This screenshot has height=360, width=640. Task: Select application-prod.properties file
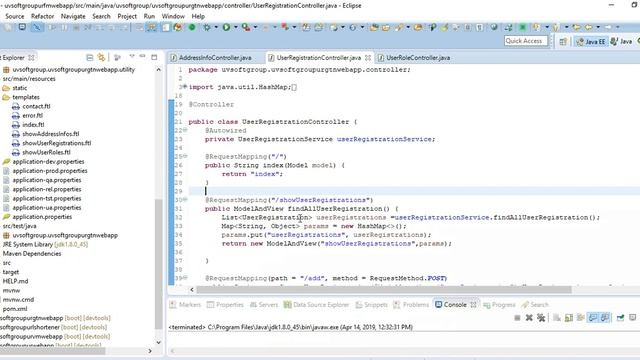pos(49,171)
